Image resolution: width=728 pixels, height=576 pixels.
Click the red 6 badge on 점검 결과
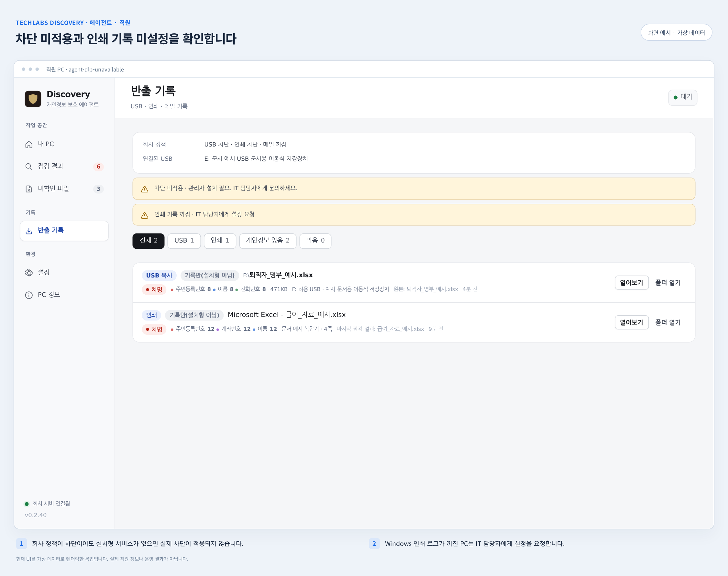(98, 167)
